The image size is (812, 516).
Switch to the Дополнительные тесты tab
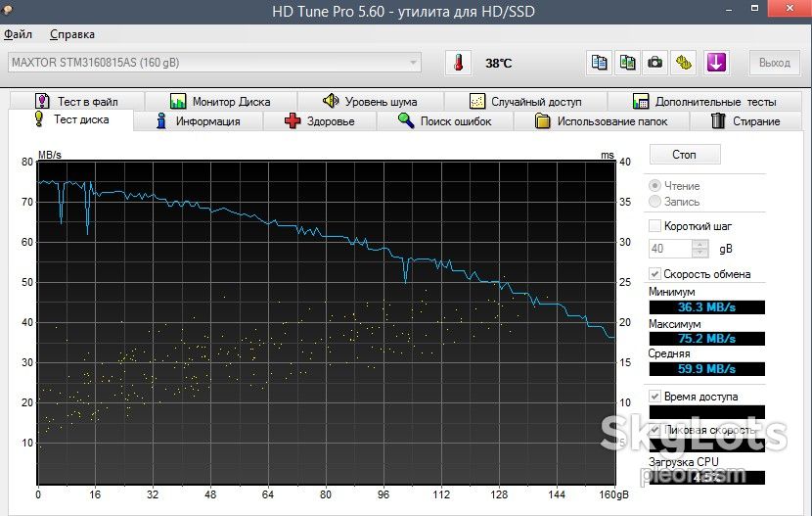704,101
